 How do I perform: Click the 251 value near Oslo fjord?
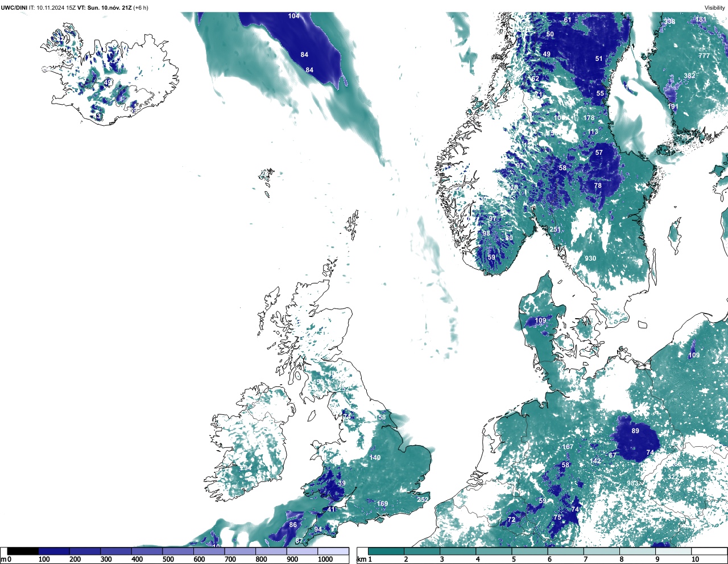click(x=555, y=230)
